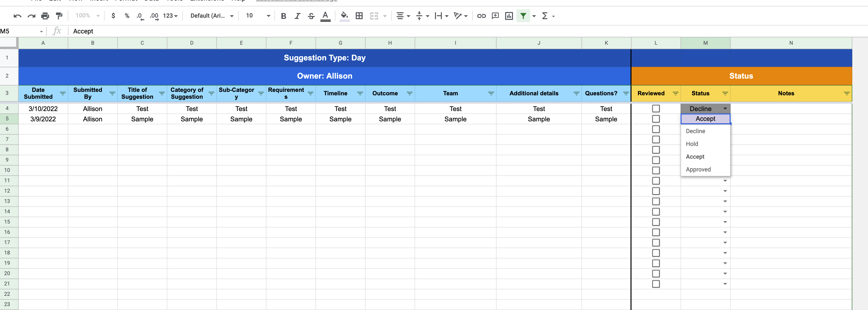Toggle strikethrough formatting

click(311, 16)
